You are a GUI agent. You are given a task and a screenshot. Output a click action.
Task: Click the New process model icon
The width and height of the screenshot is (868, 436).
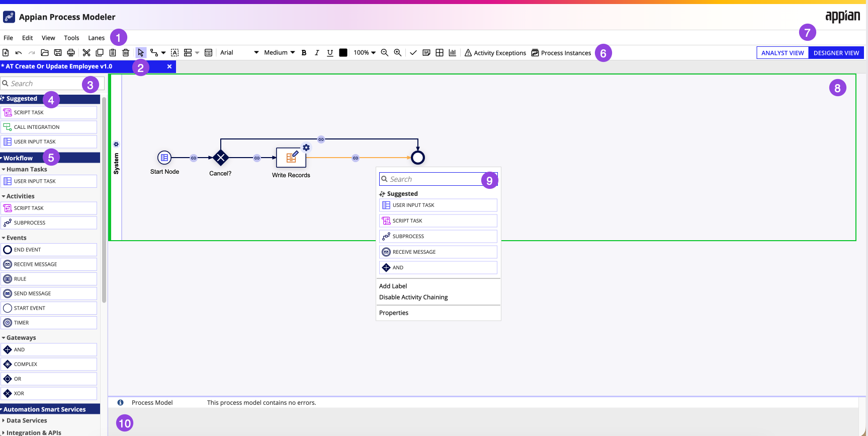6,52
